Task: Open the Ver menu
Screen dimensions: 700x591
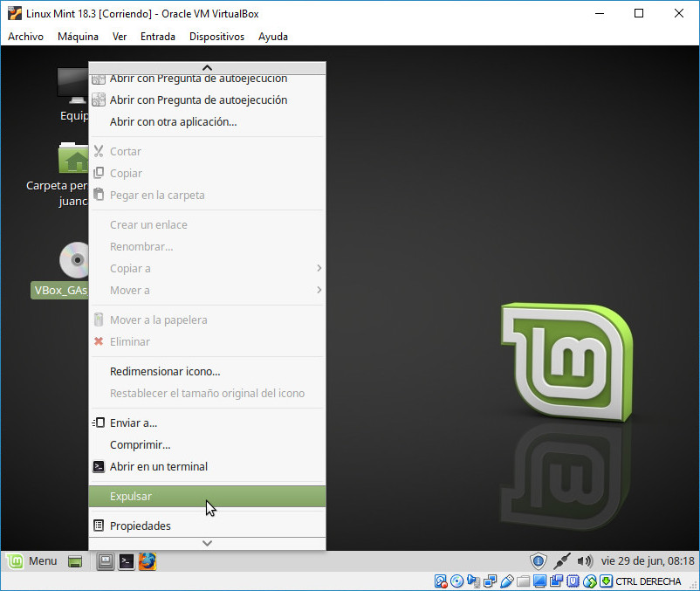Action: coord(120,37)
